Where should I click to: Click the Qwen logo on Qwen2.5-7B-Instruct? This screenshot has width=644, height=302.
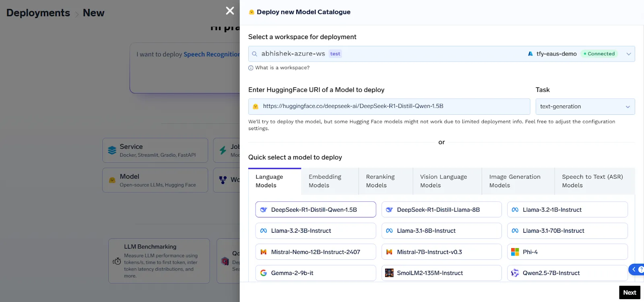pyautogui.click(x=515, y=273)
